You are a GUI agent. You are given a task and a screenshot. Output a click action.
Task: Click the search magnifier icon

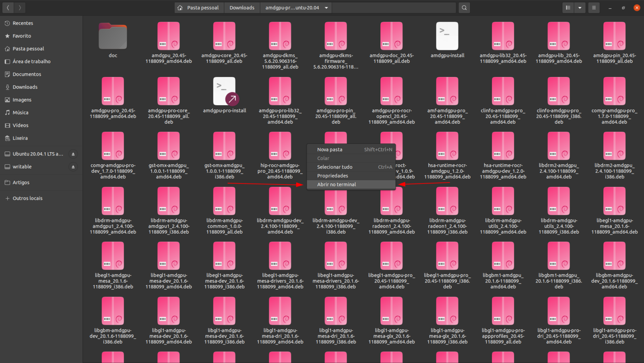click(464, 8)
